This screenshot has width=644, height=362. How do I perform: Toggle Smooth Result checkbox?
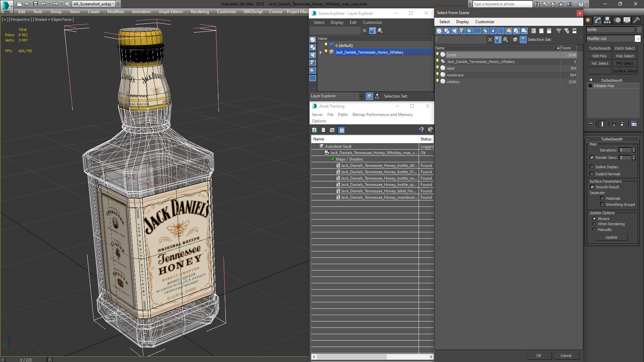592,187
